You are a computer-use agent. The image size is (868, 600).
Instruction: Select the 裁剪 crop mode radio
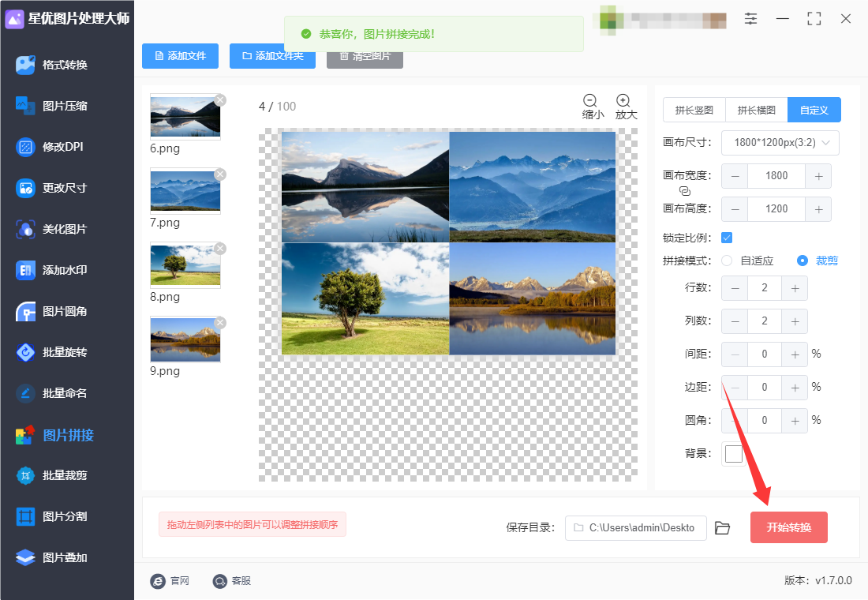803,261
